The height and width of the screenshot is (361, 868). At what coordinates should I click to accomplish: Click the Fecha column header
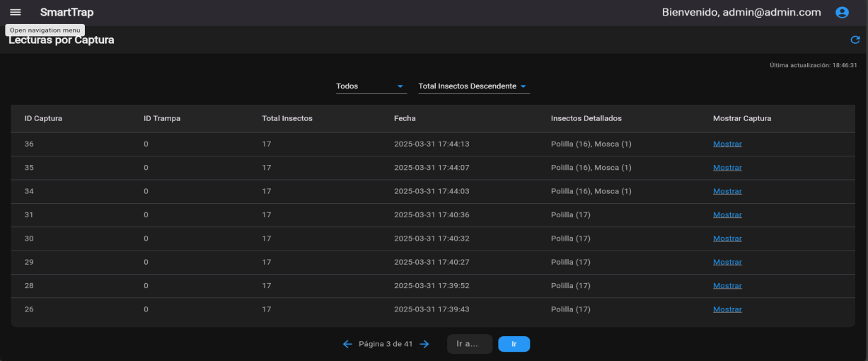click(x=405, y=118)
